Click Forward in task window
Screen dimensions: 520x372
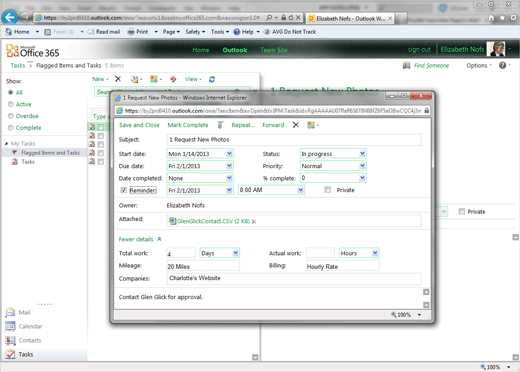click(273, 125)
